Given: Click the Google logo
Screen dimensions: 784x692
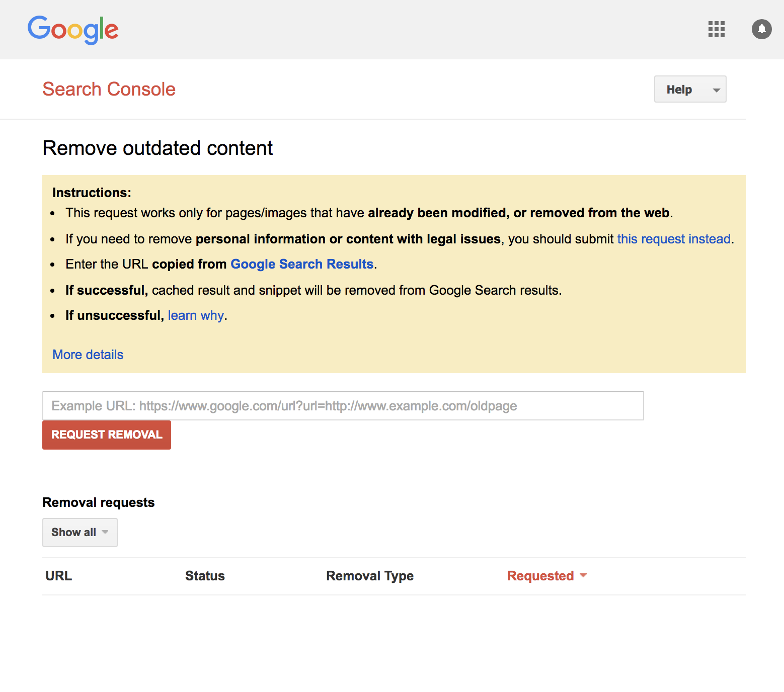Looking at the screenshot, I should tap(73, 30).
